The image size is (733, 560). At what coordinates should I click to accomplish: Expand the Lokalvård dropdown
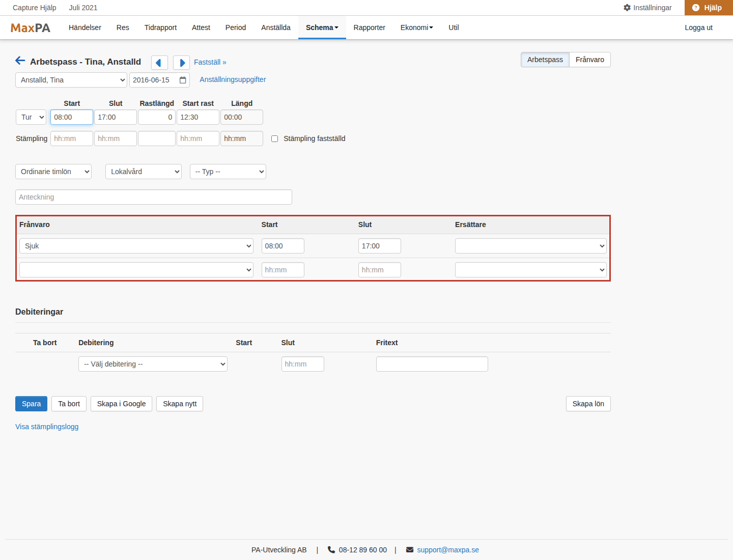144,172
